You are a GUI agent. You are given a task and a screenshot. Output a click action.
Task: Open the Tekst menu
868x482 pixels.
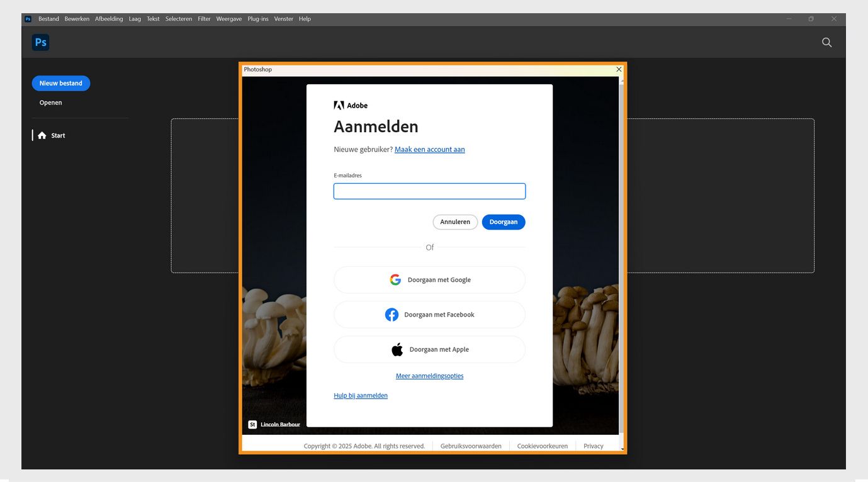pos(153,19)
